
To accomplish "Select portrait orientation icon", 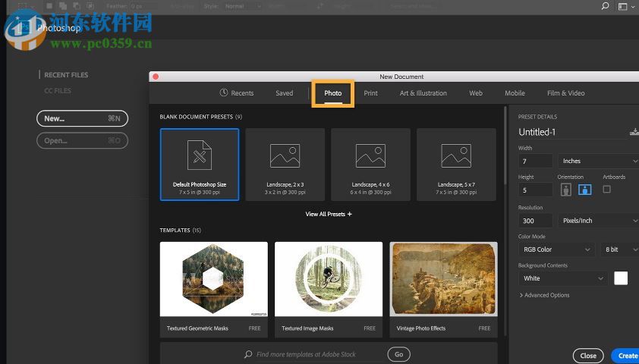I will (565, 190).
